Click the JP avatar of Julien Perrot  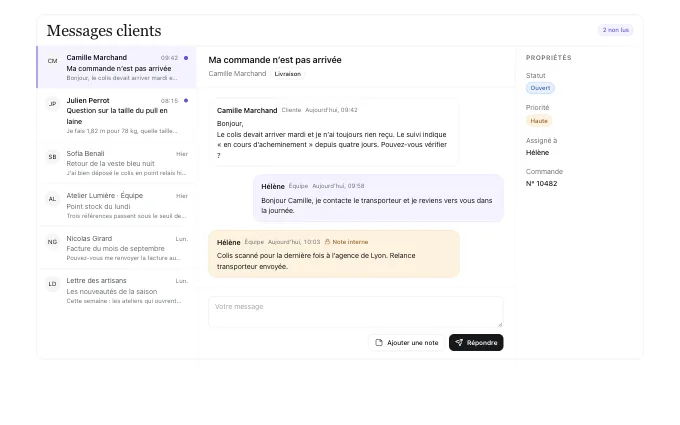click(52, 104)
